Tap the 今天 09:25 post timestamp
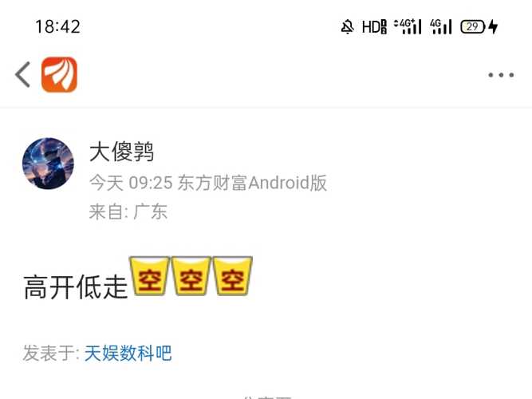This screenshot has height=399, width=532. [131, 183]
